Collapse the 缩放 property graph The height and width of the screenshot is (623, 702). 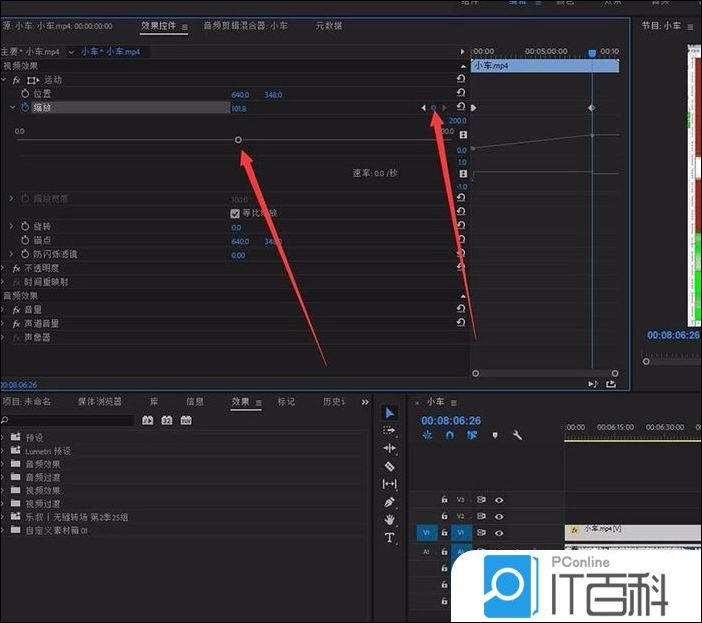click(13, 107)
